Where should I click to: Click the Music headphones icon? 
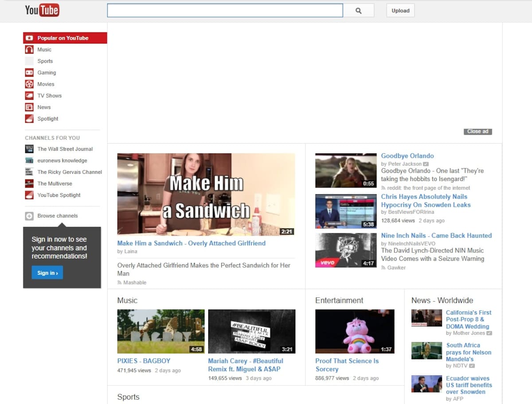[29, 50]
